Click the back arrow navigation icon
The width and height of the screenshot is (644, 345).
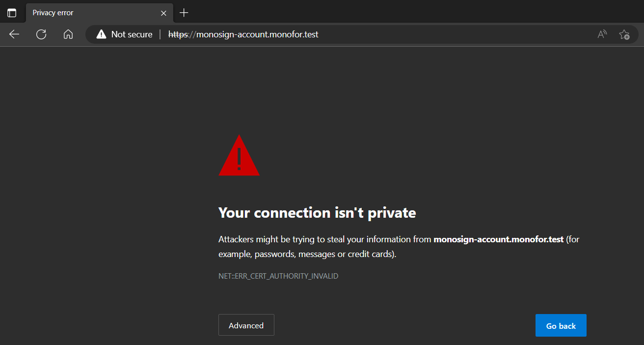[14, 34]
